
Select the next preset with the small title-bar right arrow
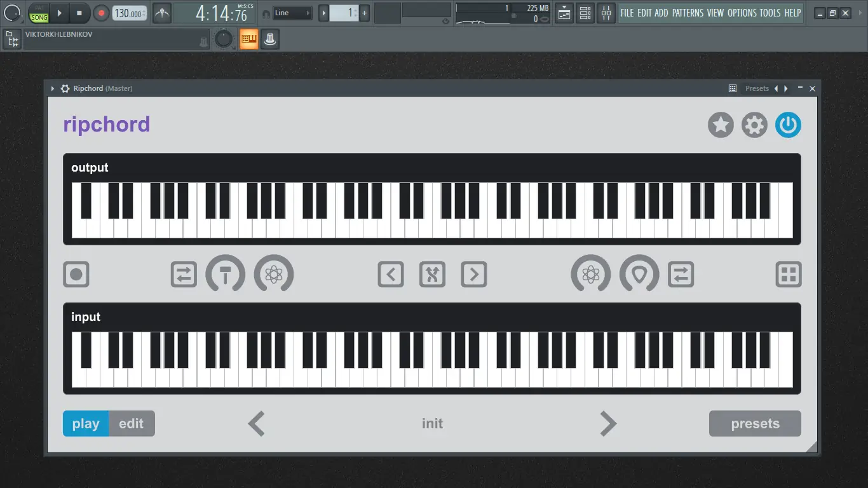[x=786, y=88]
